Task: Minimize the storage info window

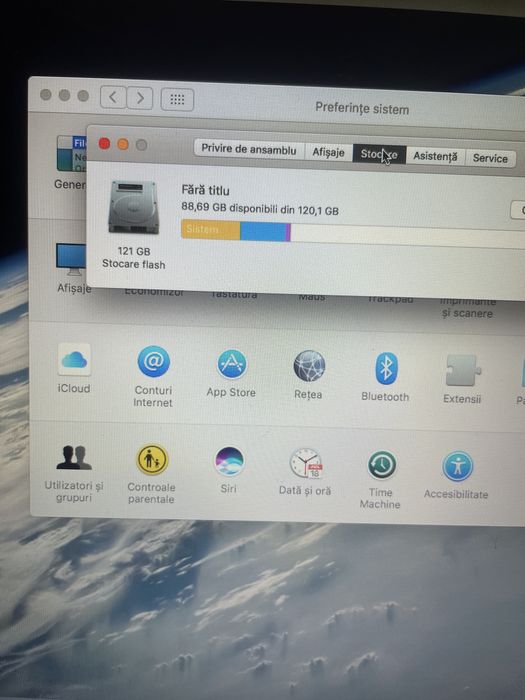Action: [123, 144]
